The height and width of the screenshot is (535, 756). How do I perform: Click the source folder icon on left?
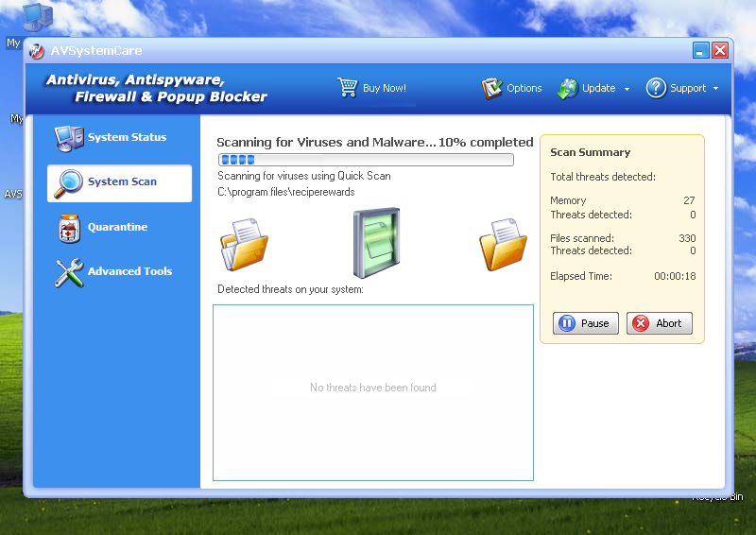pos(244,244)
